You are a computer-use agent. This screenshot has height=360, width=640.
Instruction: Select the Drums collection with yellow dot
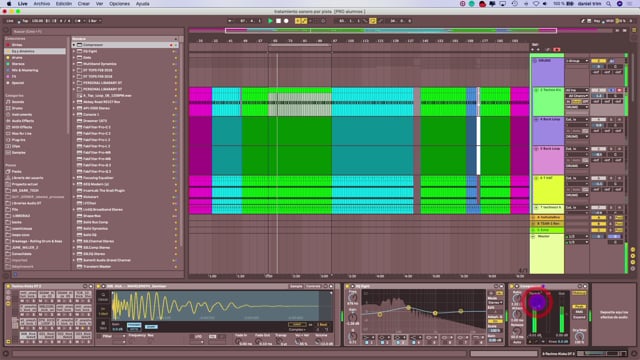pyautogui.click(x=16, y=58)
